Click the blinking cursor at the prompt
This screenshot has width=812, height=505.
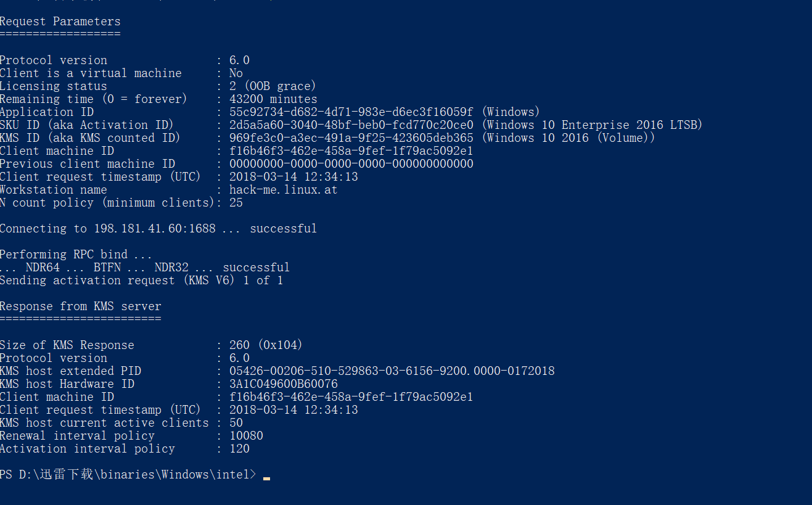tap(266, 478)
